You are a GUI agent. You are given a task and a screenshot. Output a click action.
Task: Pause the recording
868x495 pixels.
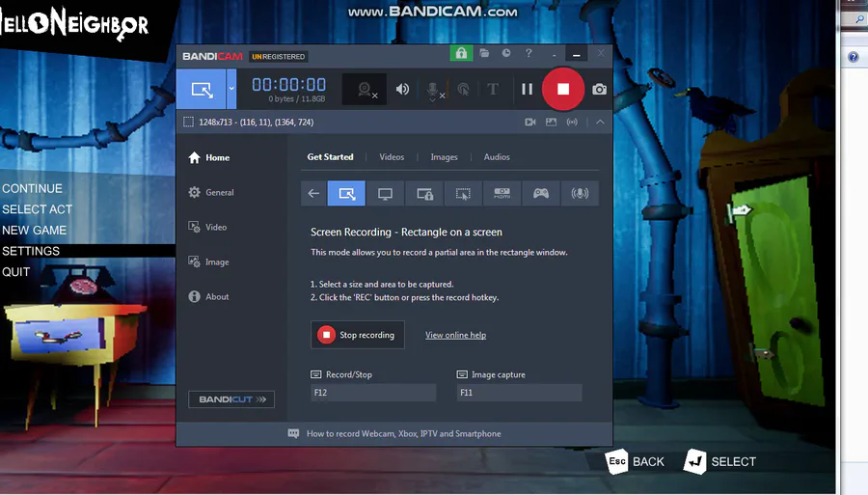click(527, 89)
